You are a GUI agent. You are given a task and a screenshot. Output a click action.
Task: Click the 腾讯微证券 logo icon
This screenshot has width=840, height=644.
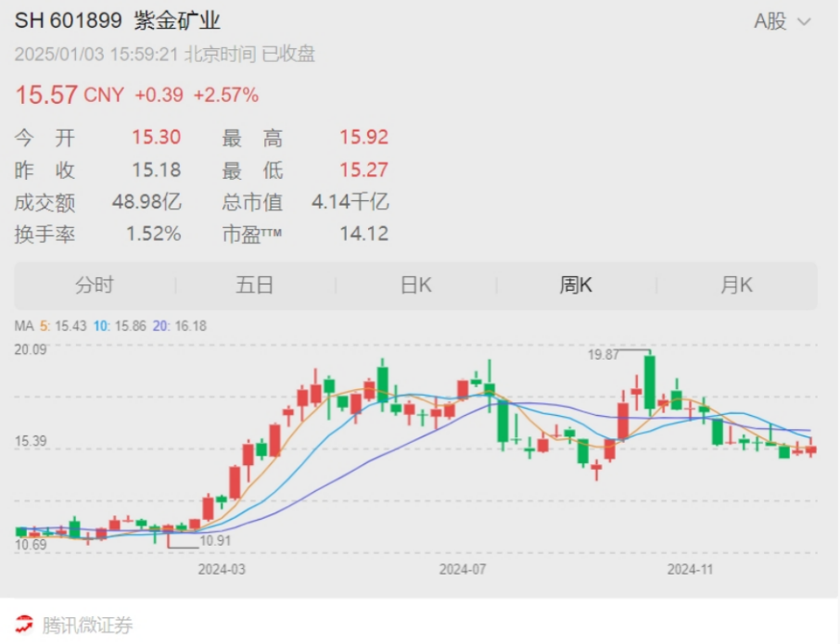coord(25,625)
